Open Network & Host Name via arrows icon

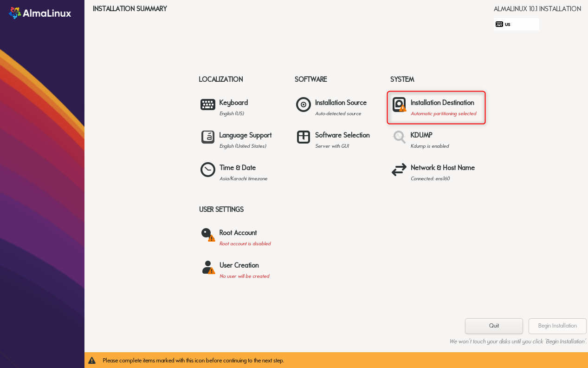(x=399, y=170)
